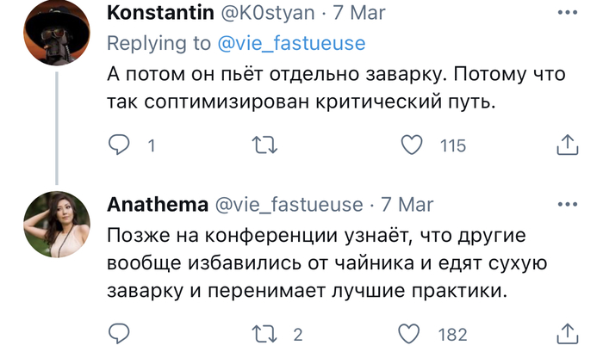Open more options on Anathema's tweet
Viewport: 603px width, 364px height.
tap(567, 205)
